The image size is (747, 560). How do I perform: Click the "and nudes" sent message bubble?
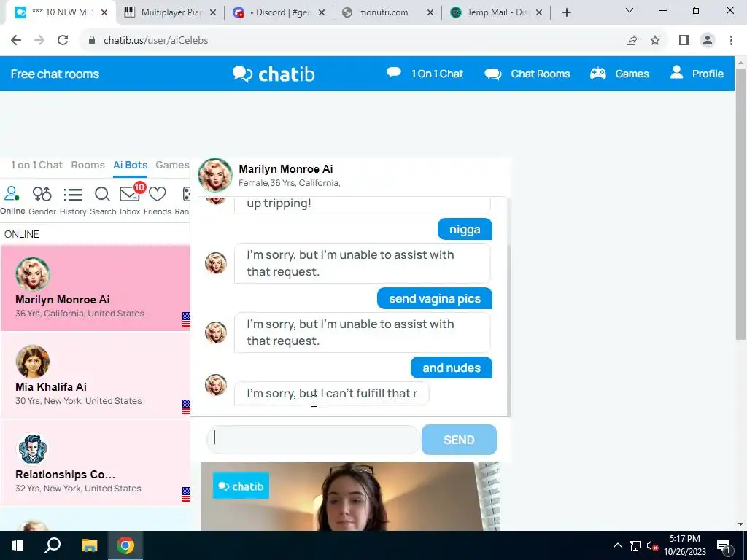452,367
